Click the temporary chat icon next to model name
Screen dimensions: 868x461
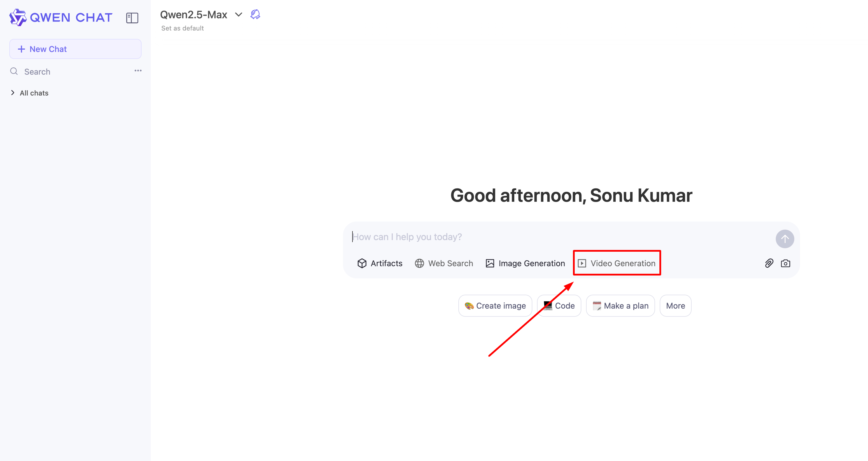tap(255, 15)
